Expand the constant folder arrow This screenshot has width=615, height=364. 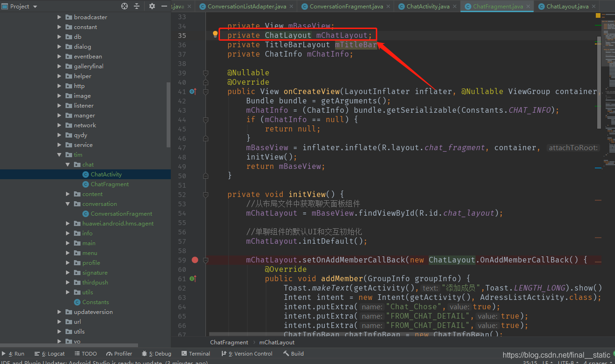click(59, 27)
